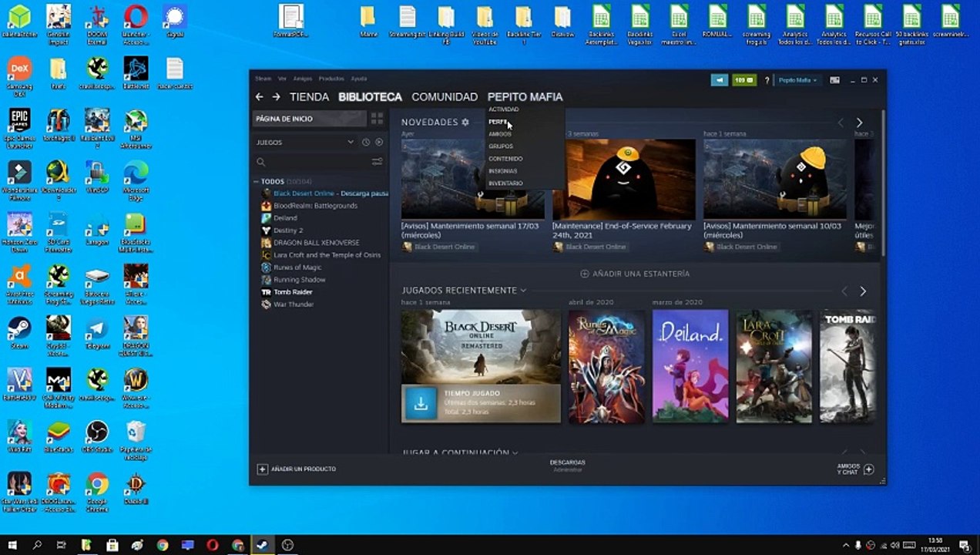Open Epic Games Launcher desktop icon
Image resolution: width=980 pixels, height=555 pixels.
point(19,128)
